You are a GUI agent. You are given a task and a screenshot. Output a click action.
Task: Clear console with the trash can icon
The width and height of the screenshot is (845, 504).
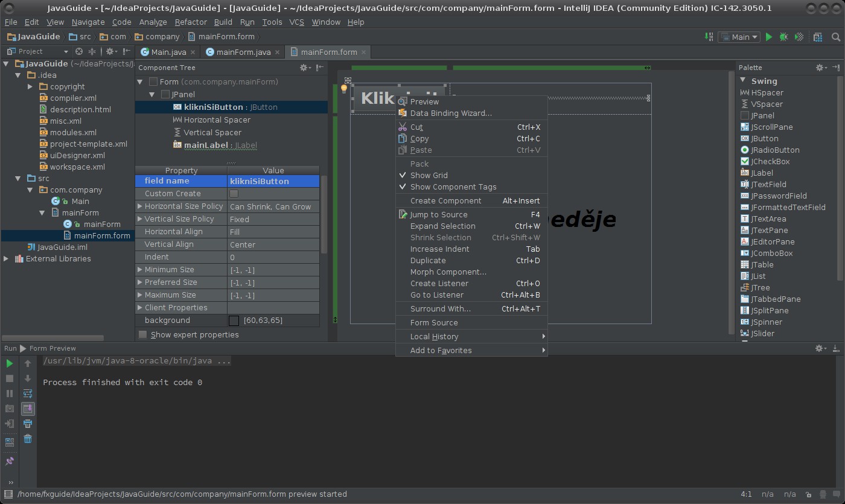coord(28,439)
